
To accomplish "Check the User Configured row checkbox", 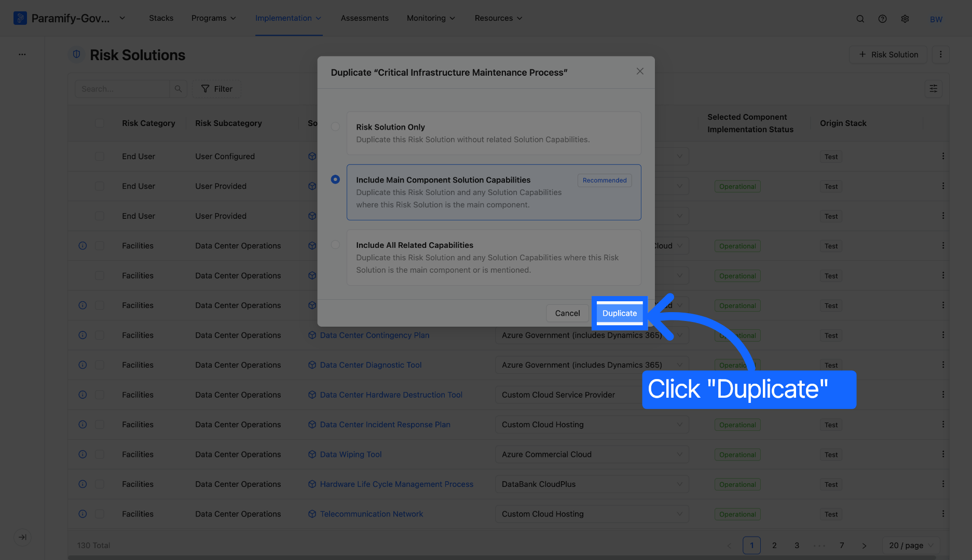I will (x=99, y=157).
